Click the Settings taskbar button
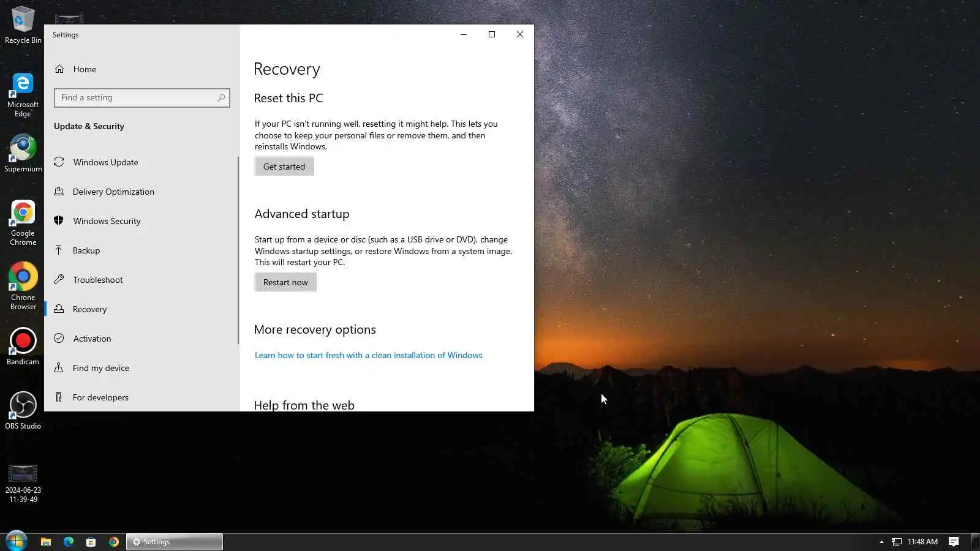This screenshot has height=551, width=980. point(175,542)
